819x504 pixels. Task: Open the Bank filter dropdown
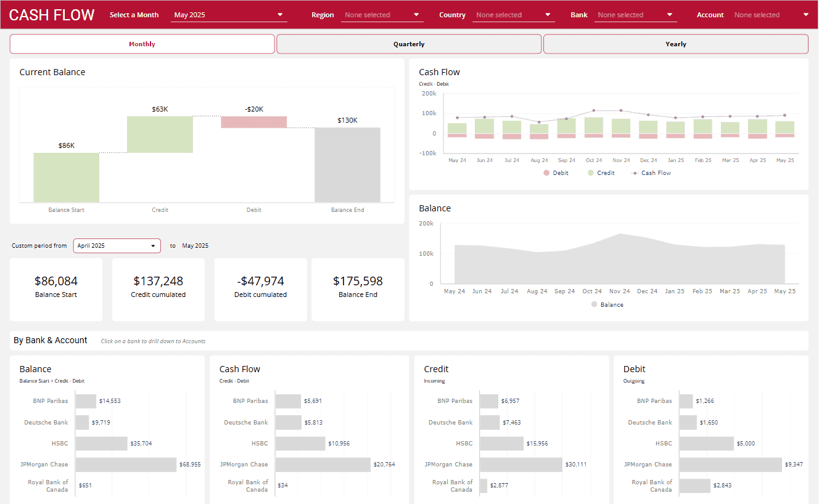[635, 14]
